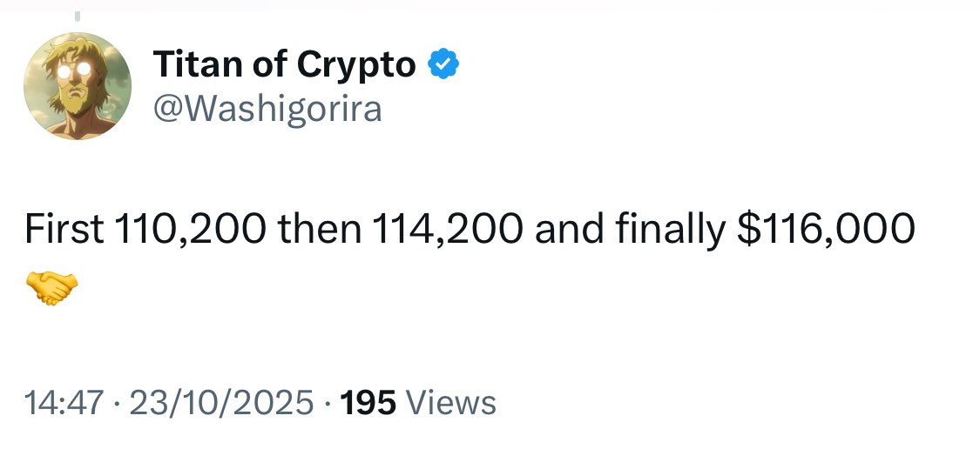Select the 114,200 figure in the tweet
Viewport: 980px width, 449px height.
coord(448,229)
